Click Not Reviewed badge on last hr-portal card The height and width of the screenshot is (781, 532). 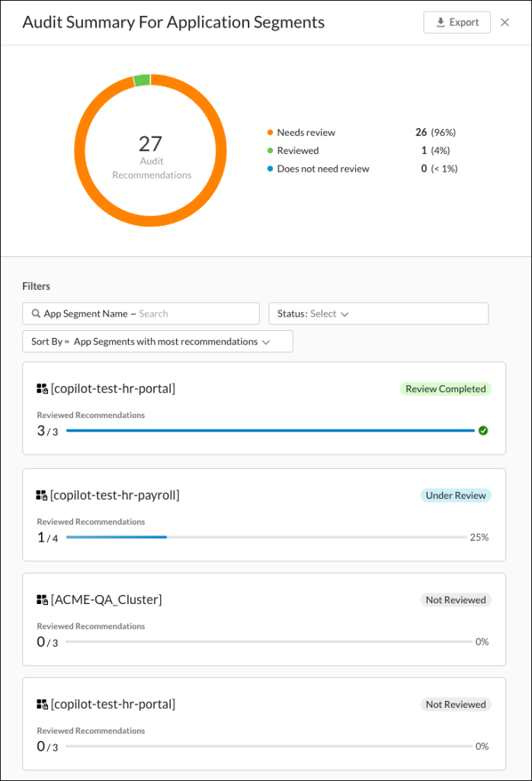click(x=456, y=705)
